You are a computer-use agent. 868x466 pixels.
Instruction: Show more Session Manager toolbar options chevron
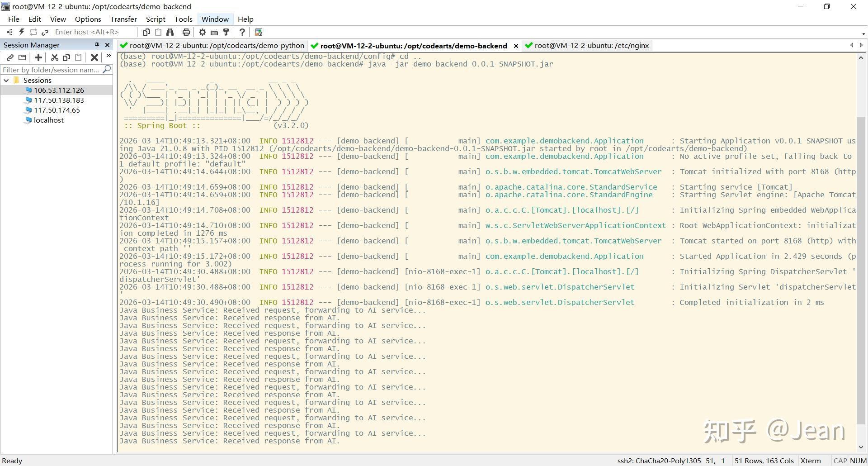click(108, 56)
